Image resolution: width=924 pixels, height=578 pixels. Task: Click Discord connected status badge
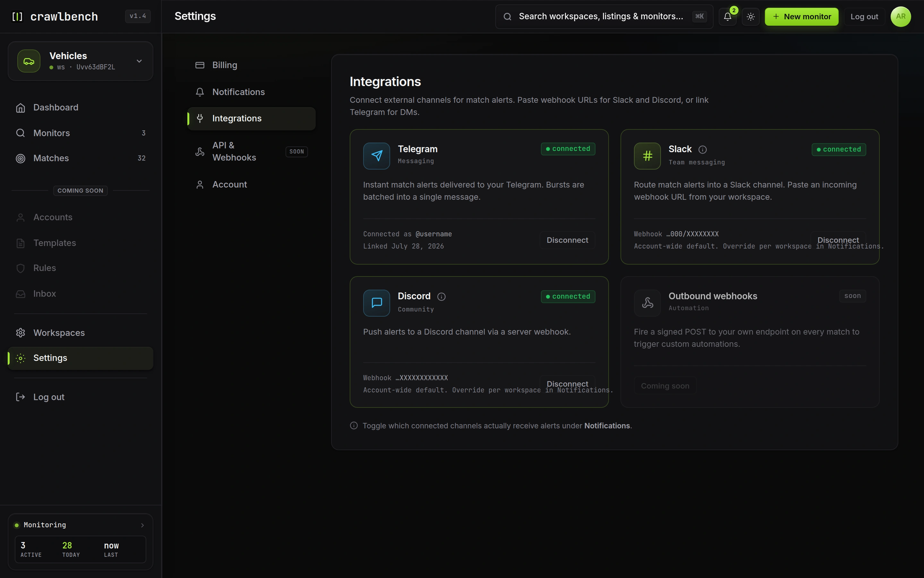[568, 297]
